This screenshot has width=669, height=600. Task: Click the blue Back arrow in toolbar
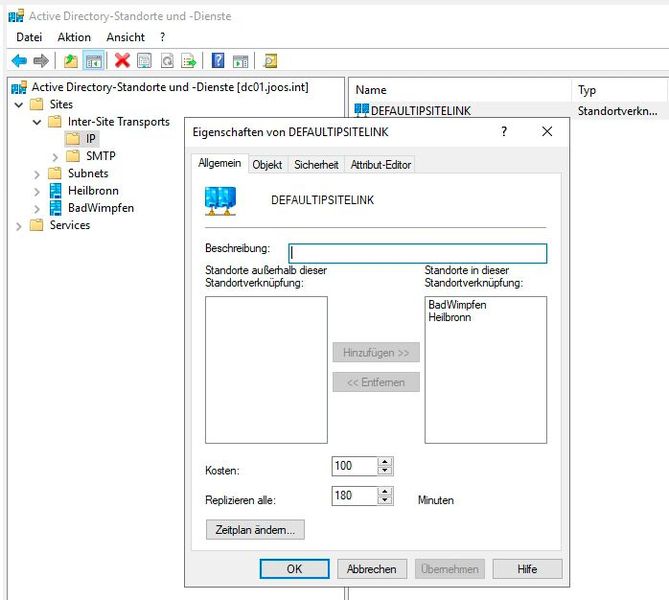(19, 61)
